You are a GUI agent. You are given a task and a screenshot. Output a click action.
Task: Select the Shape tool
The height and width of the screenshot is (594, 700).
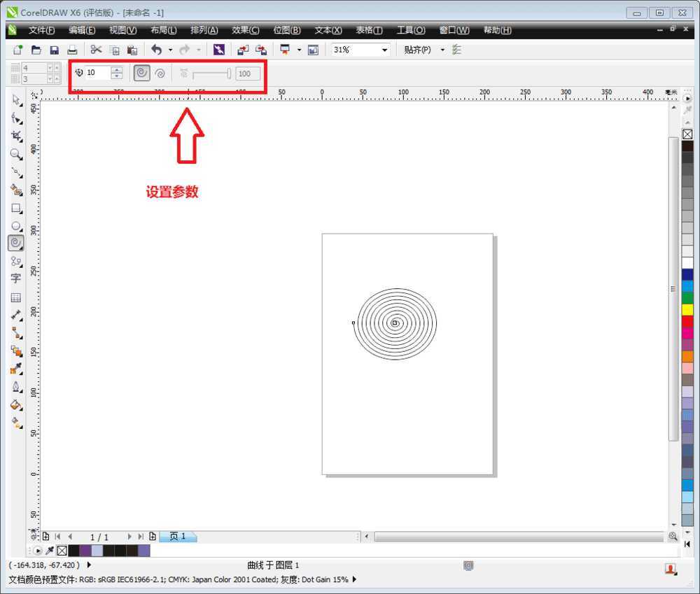point(16,118)
